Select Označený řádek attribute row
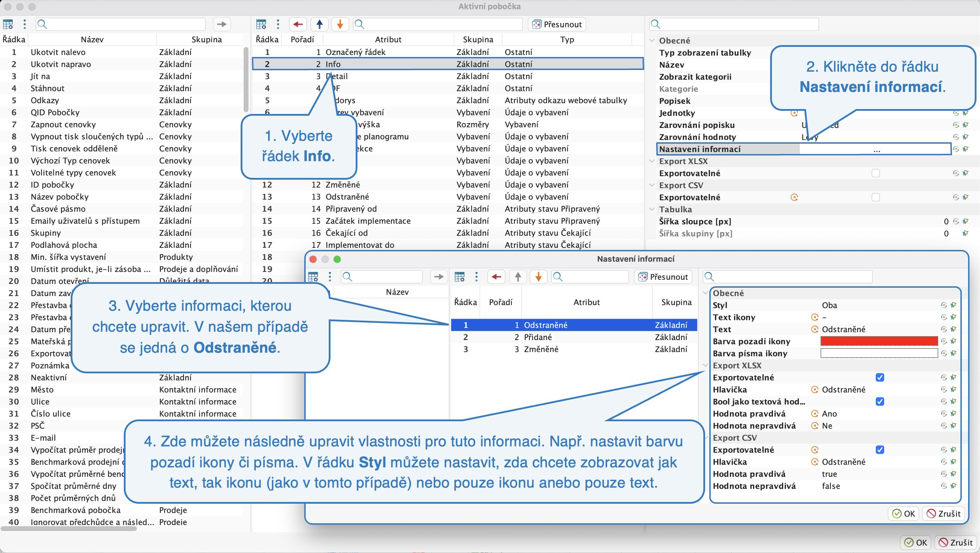Screen dimensions: 980x553 pos(448,52)
